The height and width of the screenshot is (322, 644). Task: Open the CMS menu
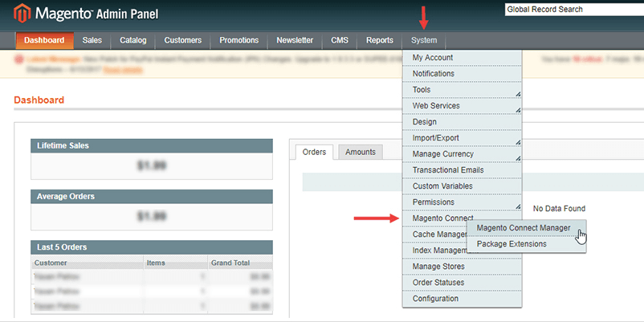pyautogui.click(x=340, y=40)
